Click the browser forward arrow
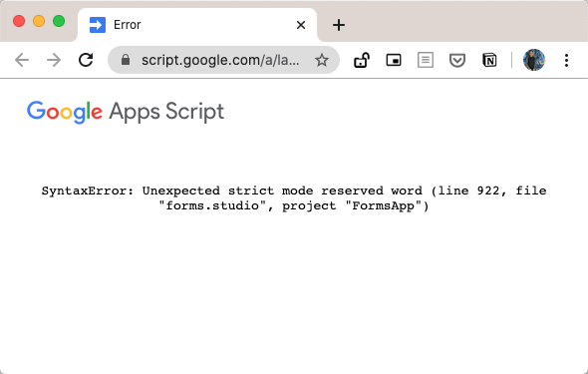 point(54,60)
